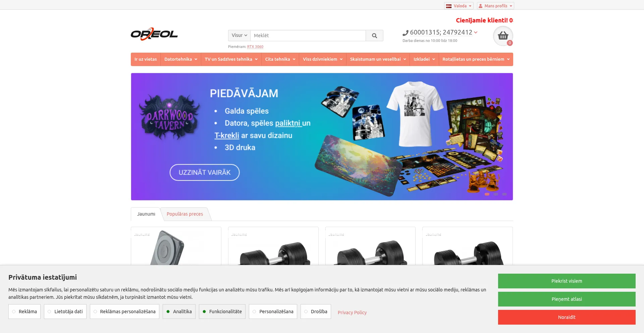Click the phone handset icon
The width and height of the screenshot is (644, 333).
406,33
